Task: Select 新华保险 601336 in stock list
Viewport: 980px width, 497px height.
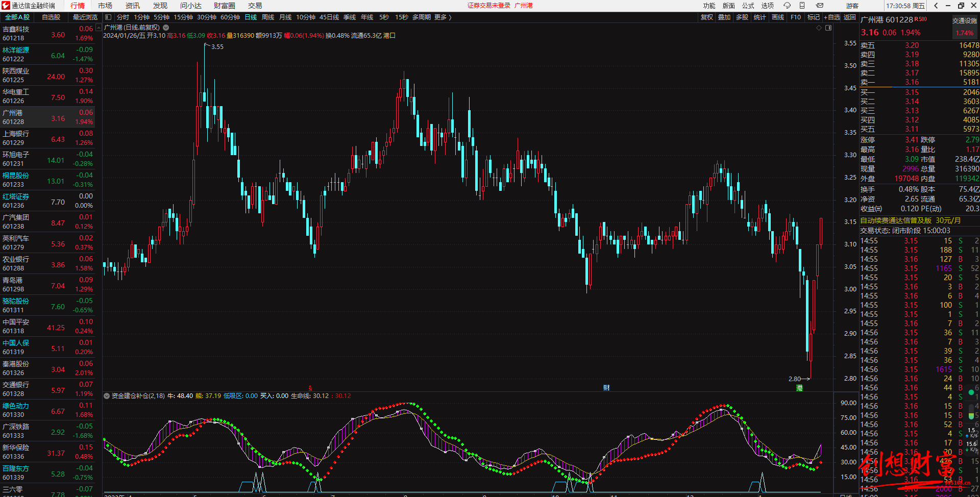Action: [47, 452]
